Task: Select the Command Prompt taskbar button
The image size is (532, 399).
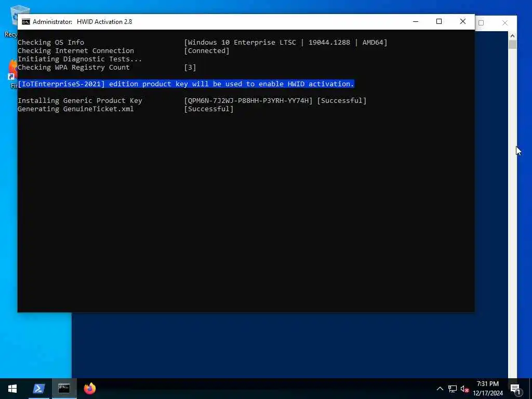Action: [x=64, y=389]
